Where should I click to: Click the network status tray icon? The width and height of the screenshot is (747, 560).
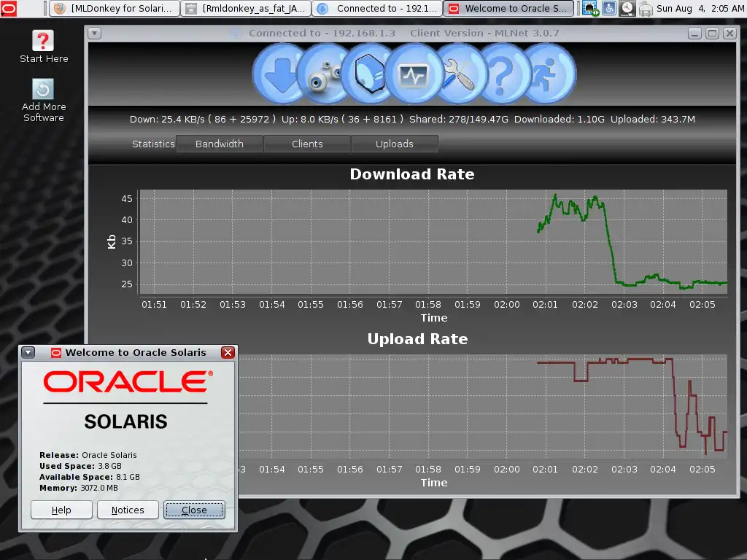[x=591, y=9]
